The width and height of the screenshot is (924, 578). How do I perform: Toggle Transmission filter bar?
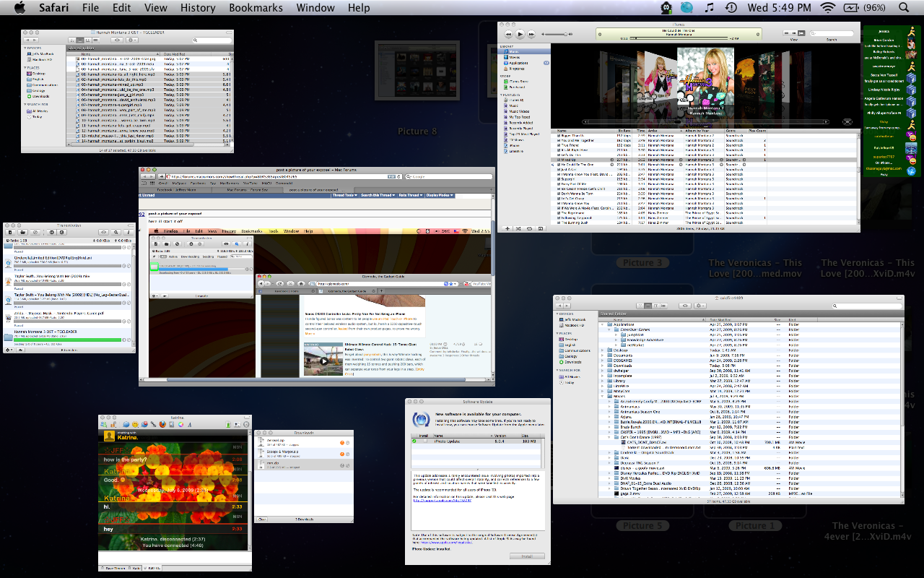pyautogui.click(x=115, y=233)
